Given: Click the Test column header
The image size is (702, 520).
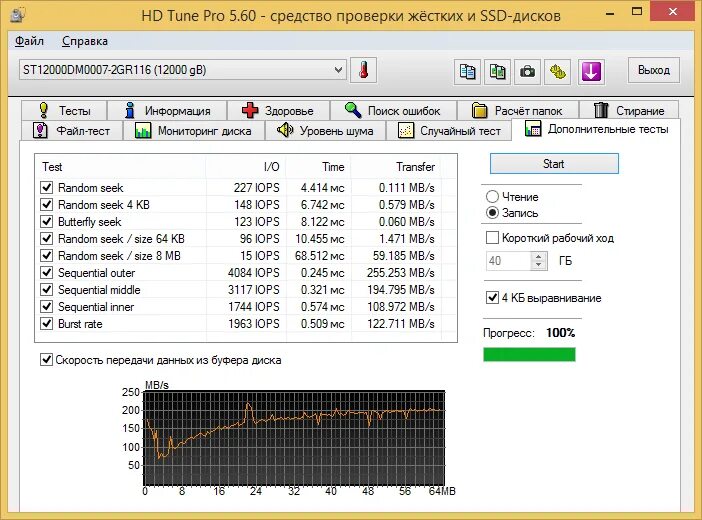Looking at the screenshot, I should [120, 167].
